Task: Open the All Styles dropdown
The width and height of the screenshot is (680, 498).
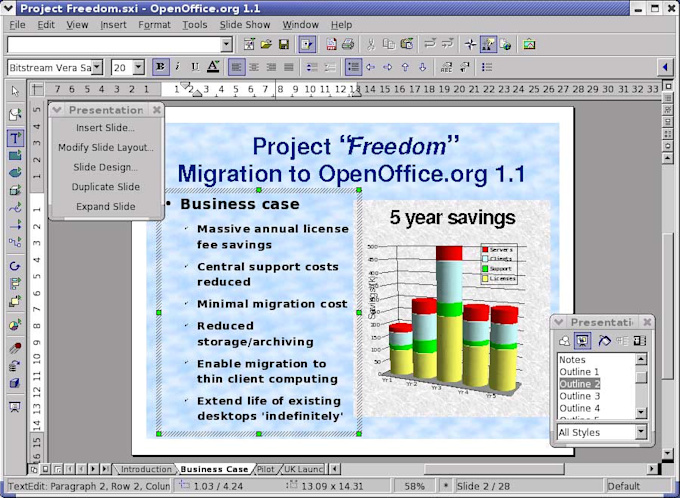Action: coord(641,432)
